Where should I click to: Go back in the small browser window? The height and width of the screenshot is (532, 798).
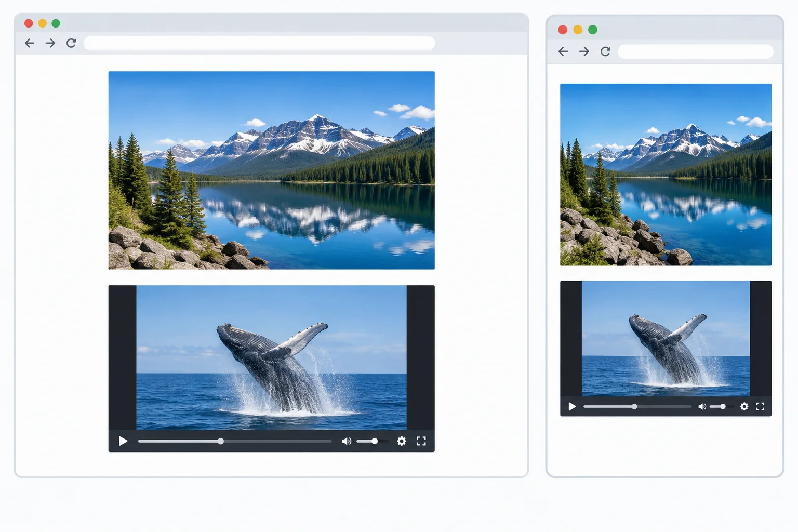point(563,51)
